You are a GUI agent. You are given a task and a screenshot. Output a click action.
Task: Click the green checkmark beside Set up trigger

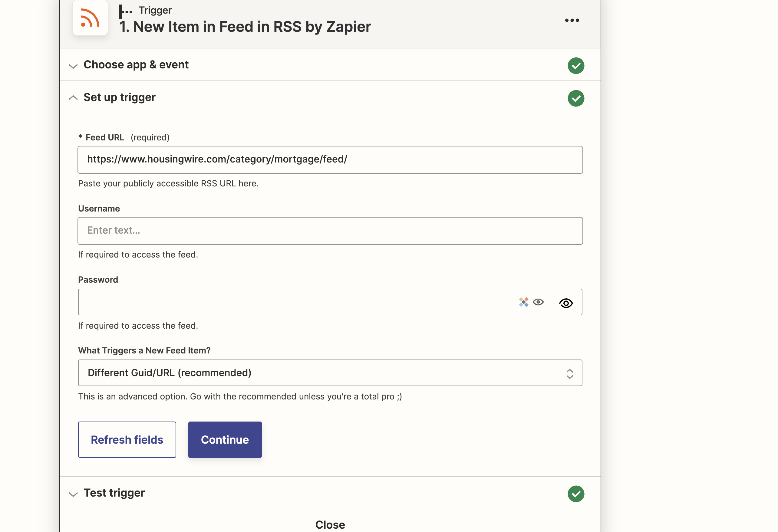click(x=576, y=98)
